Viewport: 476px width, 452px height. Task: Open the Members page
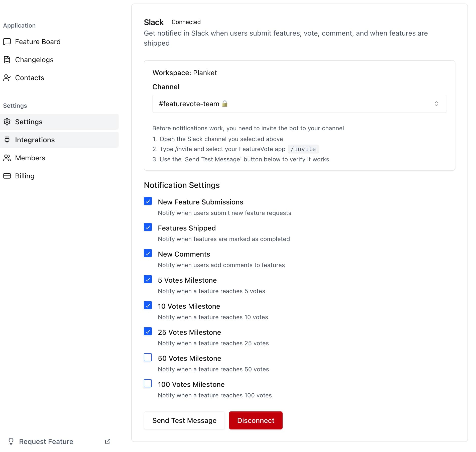(59, 158)
